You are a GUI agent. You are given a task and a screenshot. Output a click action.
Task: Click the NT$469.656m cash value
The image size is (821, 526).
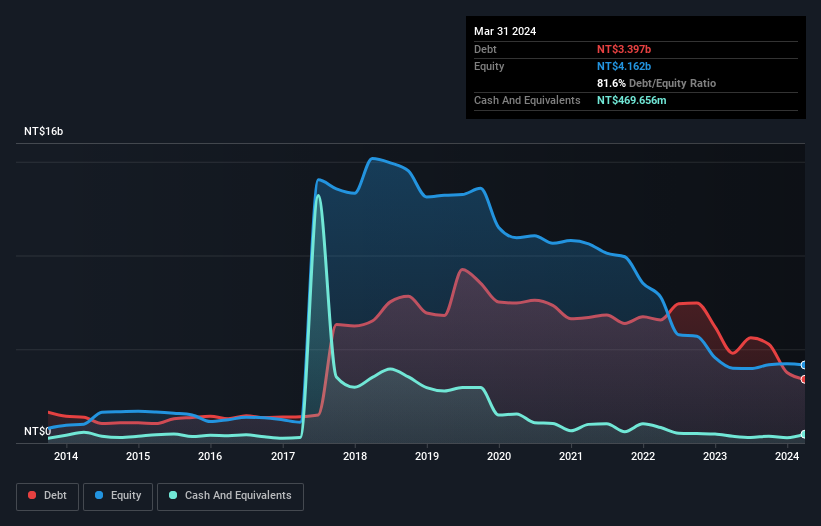pos(631,100)
